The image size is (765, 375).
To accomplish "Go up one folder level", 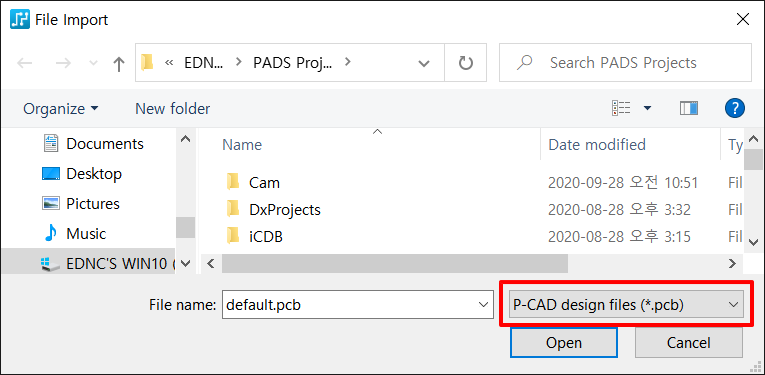I will coord(119,63).
